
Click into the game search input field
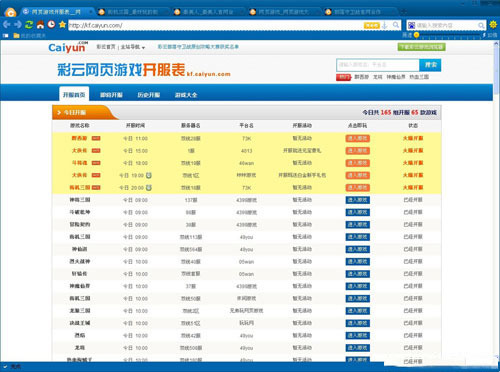(378, 65)
